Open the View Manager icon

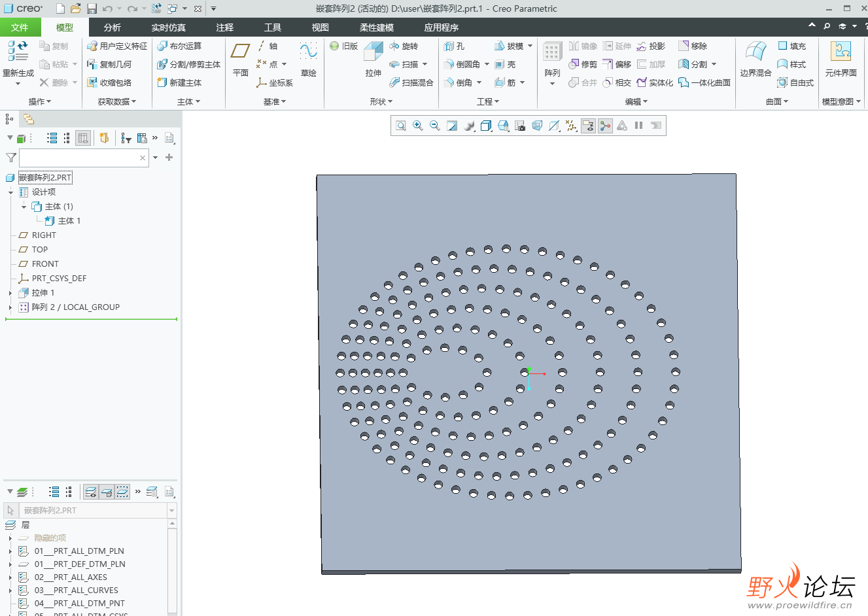tap(520, 126)
